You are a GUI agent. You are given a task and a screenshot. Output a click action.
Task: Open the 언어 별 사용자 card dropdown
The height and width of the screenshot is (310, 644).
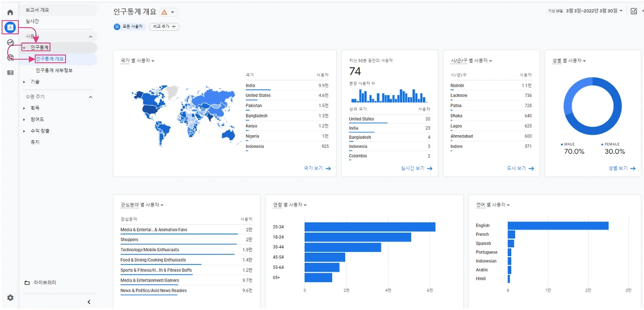pos(493,205)
